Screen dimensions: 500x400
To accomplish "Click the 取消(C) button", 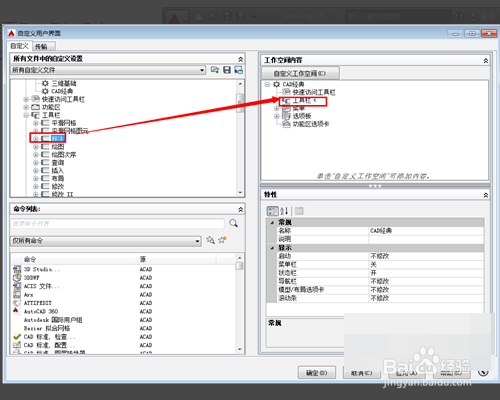I will click(x=362, y=373).
